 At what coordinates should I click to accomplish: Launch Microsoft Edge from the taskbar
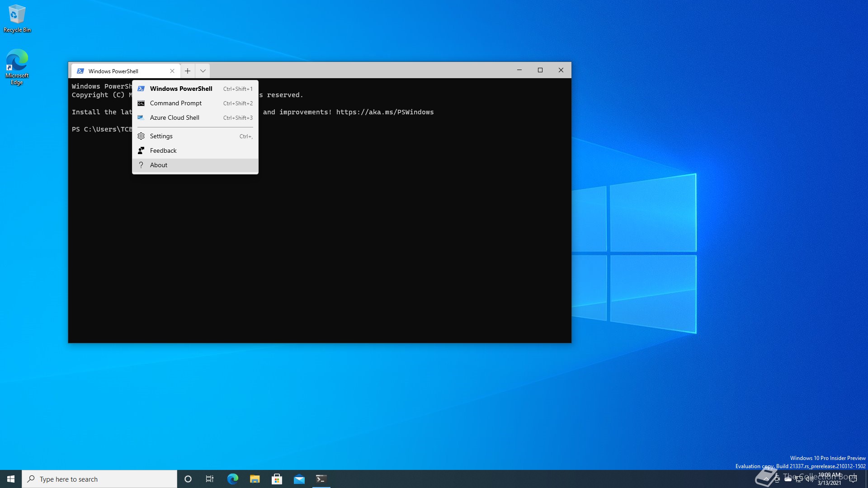pos(232,479)
